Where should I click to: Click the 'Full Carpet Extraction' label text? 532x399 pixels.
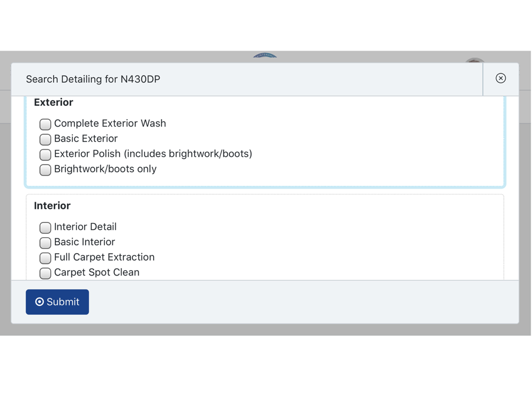pos(104,257)
